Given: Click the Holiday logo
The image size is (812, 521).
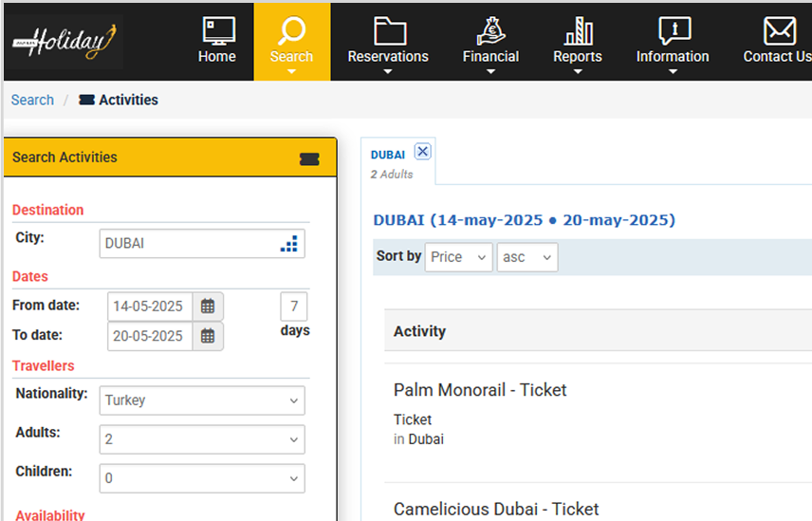Looking at the screenshot, I should click(x=65, y=42).
